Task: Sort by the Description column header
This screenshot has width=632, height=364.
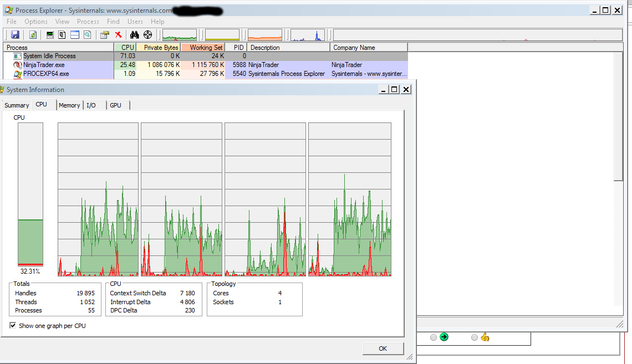Action: pyautogui.click(x=288, y=48)
